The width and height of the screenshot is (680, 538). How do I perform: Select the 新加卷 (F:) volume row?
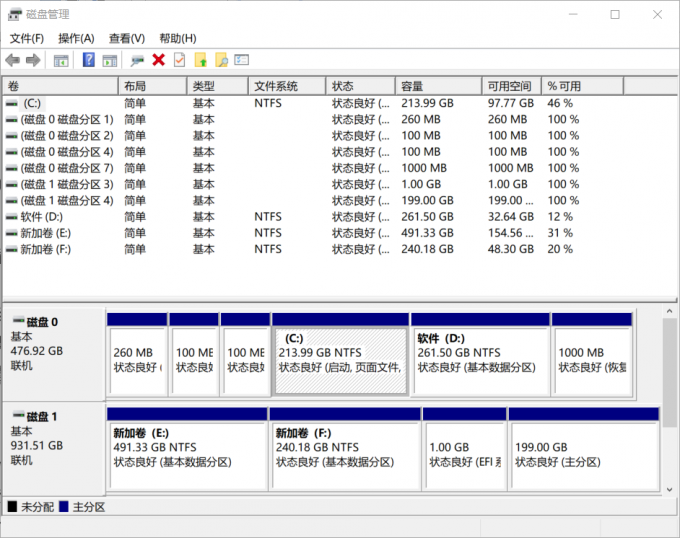(x=313, y=250)
